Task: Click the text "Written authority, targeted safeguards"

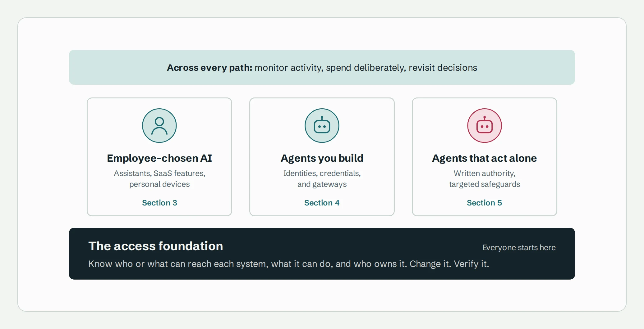Action: click(485, 179)
